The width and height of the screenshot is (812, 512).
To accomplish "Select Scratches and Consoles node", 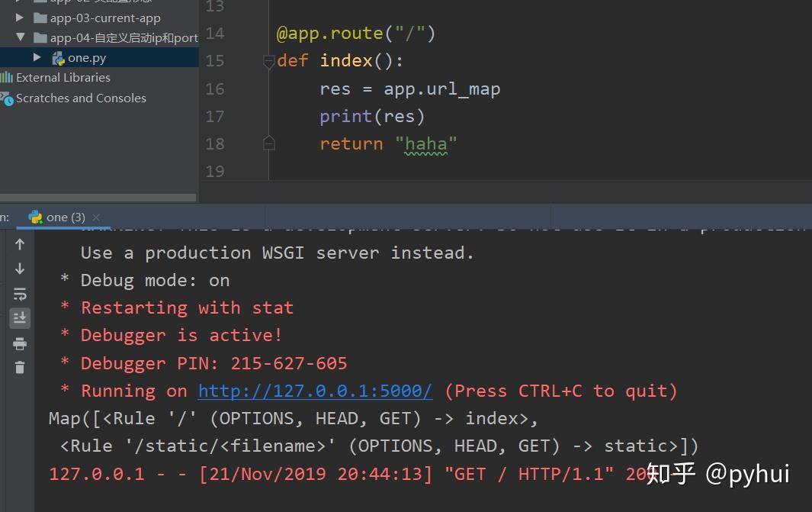I will pyautogui.click(x=81, y=98).
